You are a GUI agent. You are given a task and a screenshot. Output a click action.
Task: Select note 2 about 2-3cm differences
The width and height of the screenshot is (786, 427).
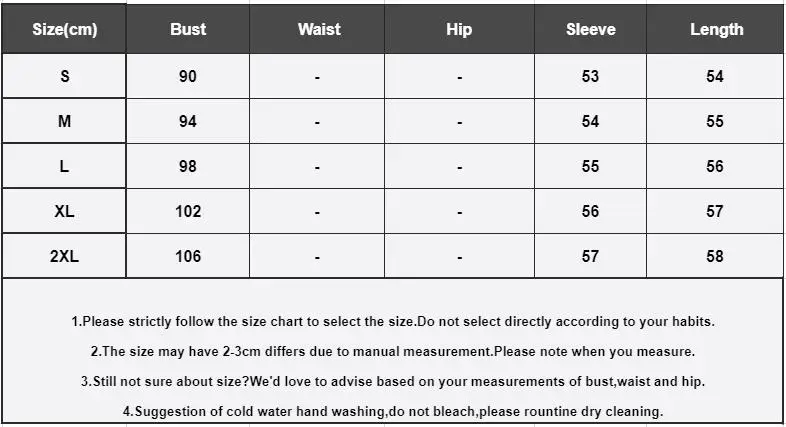pos(393,351)
